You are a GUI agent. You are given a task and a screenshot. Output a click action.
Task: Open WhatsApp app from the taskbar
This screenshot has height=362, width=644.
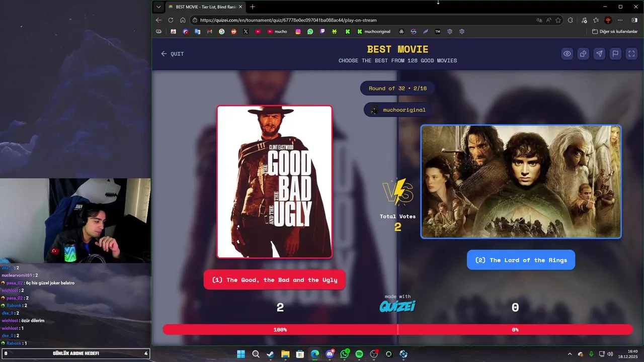click(x=345, y=354)
